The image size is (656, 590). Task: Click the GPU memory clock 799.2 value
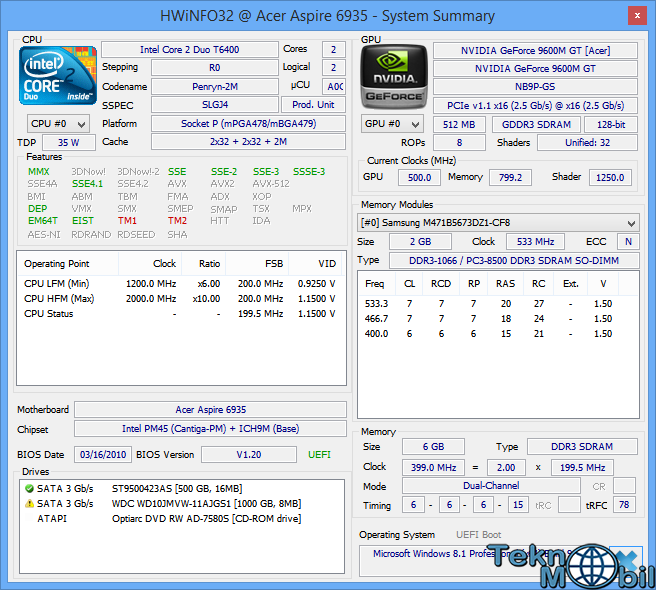coord(510,177)
